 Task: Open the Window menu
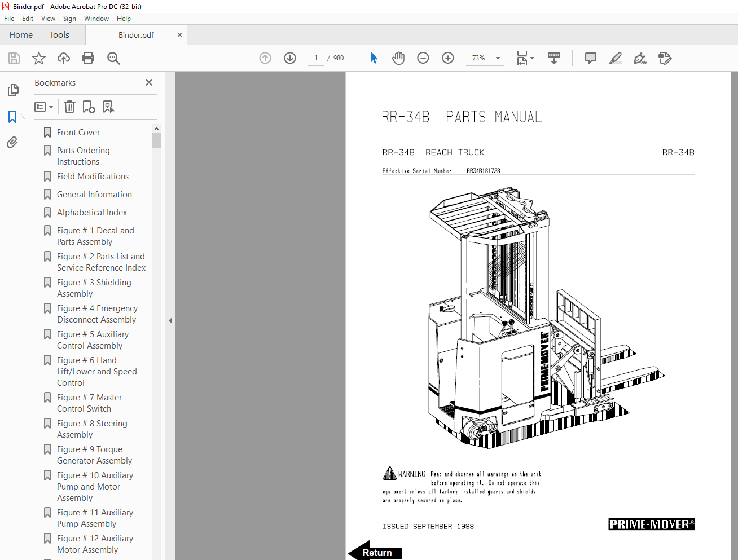pos(96,19)
